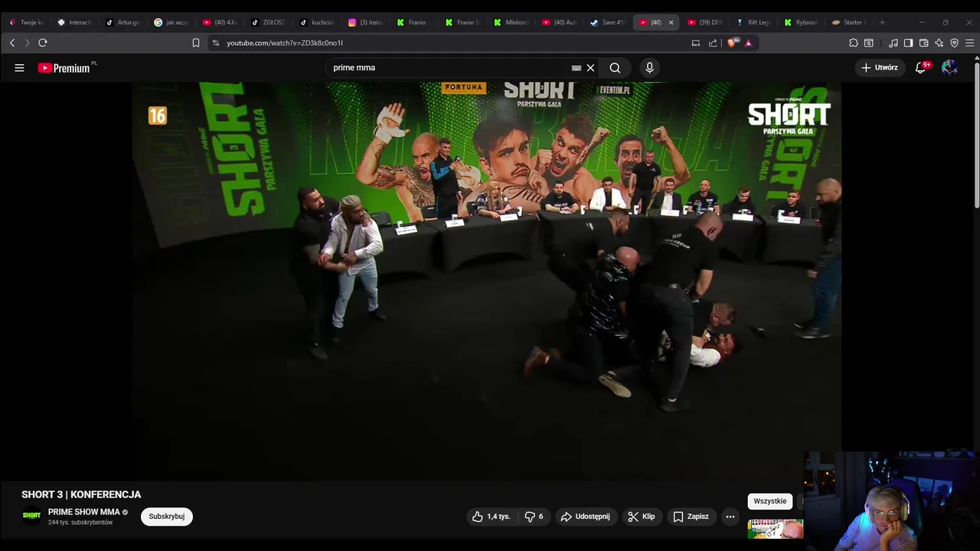Run the search with the magnifier button

click(615, 67)
